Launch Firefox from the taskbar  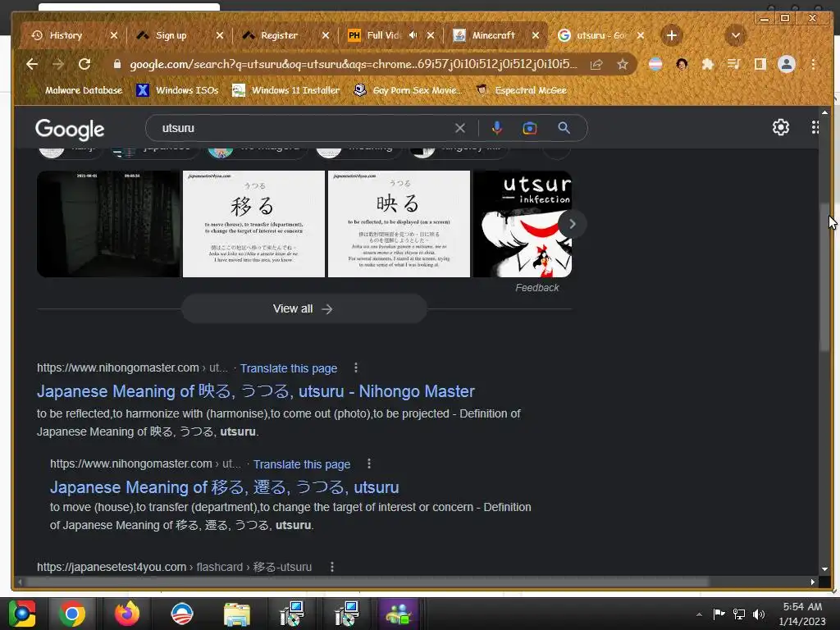coord(127,614)
